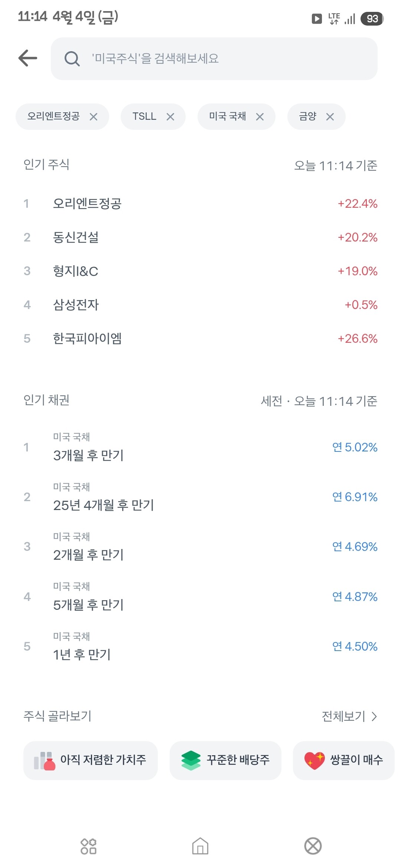Tap the circled X close icon
Screen dimensions: 401x868
pos(313,846)
